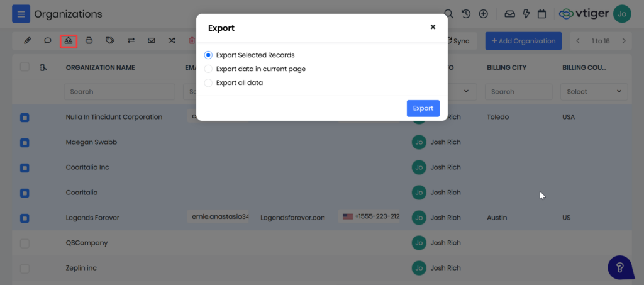Viewport: 644px width, 285px height.
Task: Open the inbox tray icon
Action: tap(509, 14)
